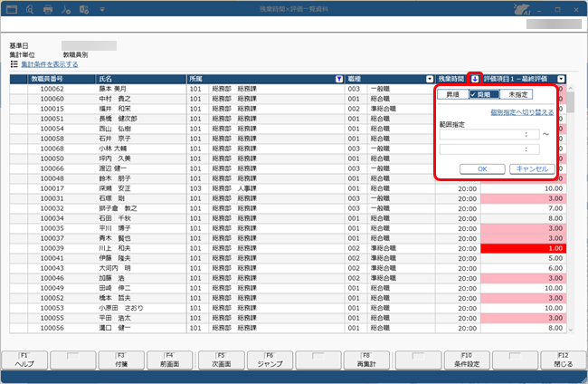Viewport: 588px width, 384px height.
Task: Open the print preview magnifier icon
Action: 30,9
